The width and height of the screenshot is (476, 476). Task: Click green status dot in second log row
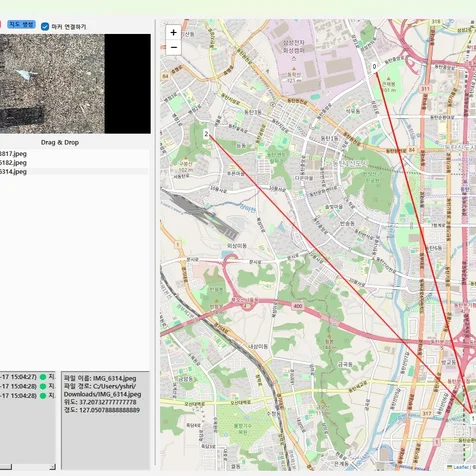click(x=43, y=386)
